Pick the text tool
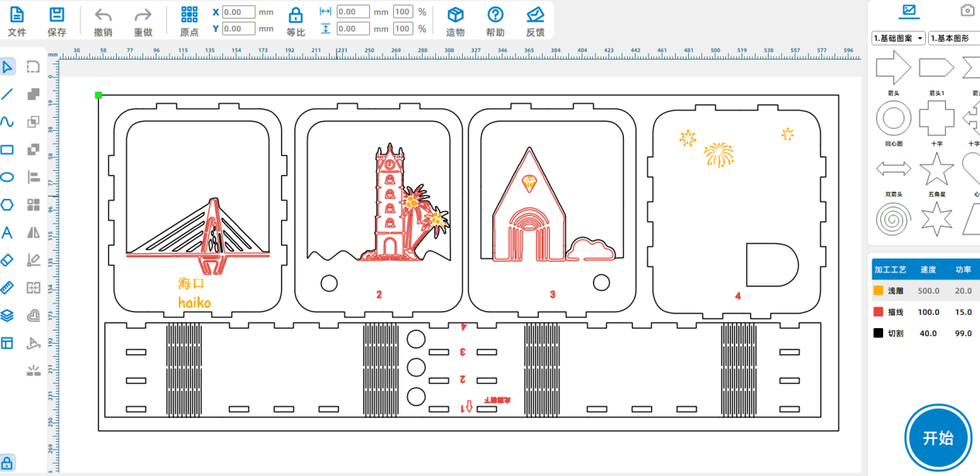 coord(8,232)
